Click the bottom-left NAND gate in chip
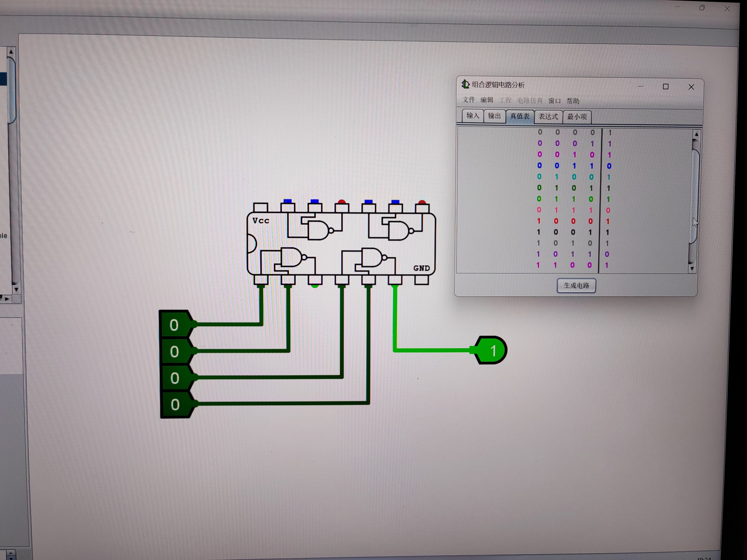 292,257
